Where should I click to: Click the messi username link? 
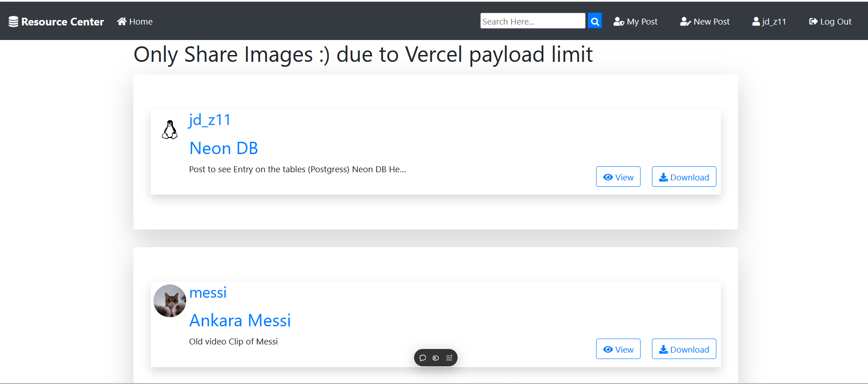208,293
